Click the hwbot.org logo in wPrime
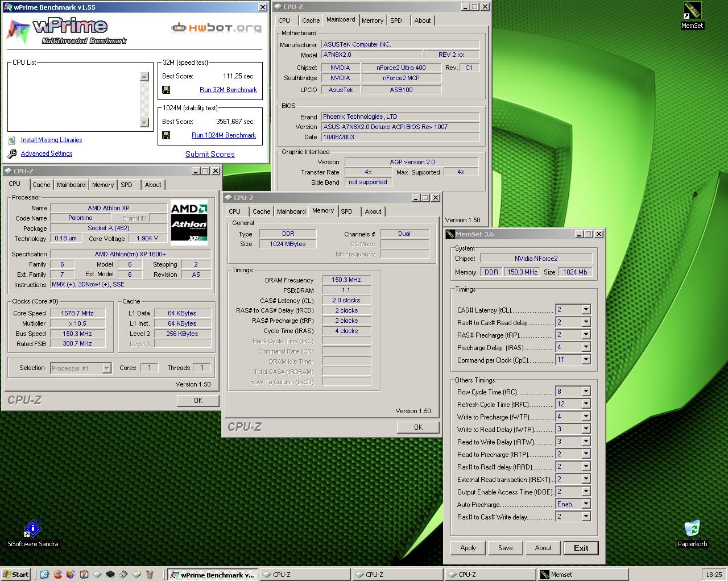The width and height of the screenshot is (728, 582). tap(217, 27)
